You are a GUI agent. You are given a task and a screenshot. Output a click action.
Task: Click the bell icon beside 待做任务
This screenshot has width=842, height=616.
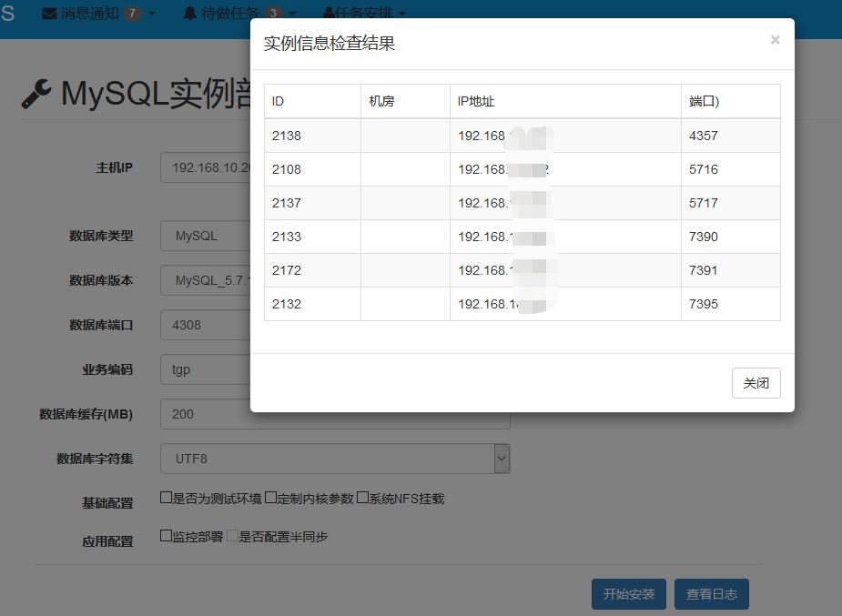(x=189, y=13)
